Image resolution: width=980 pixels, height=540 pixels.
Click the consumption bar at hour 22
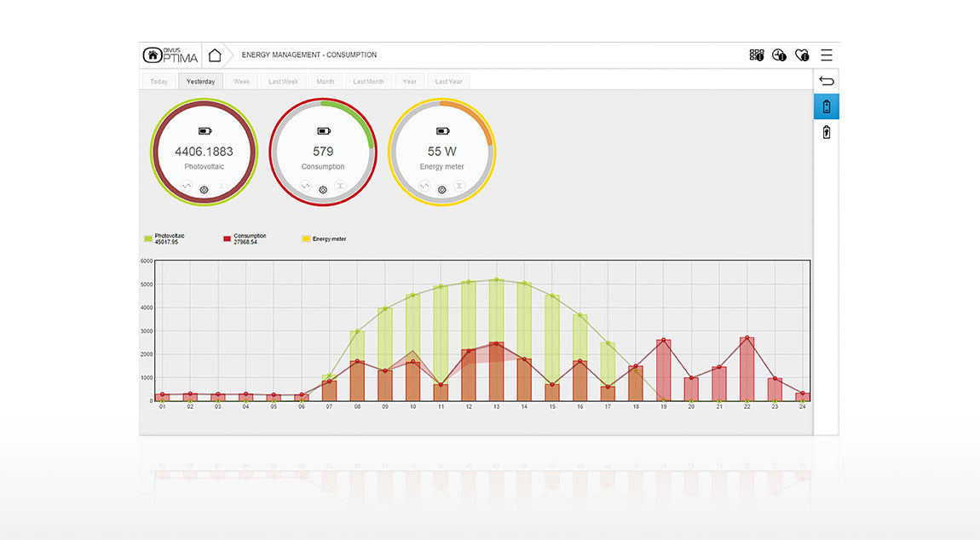pos(747,370)
